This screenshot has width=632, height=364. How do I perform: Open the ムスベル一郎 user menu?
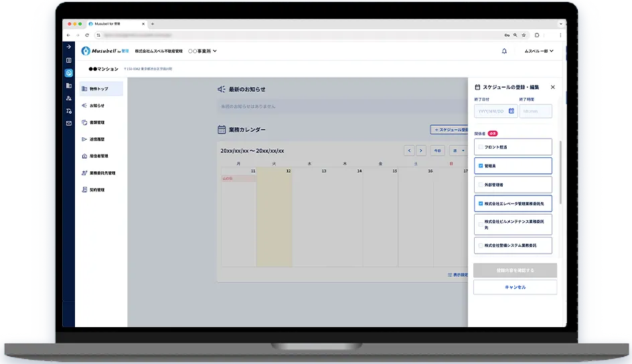(x=539, y=51)
